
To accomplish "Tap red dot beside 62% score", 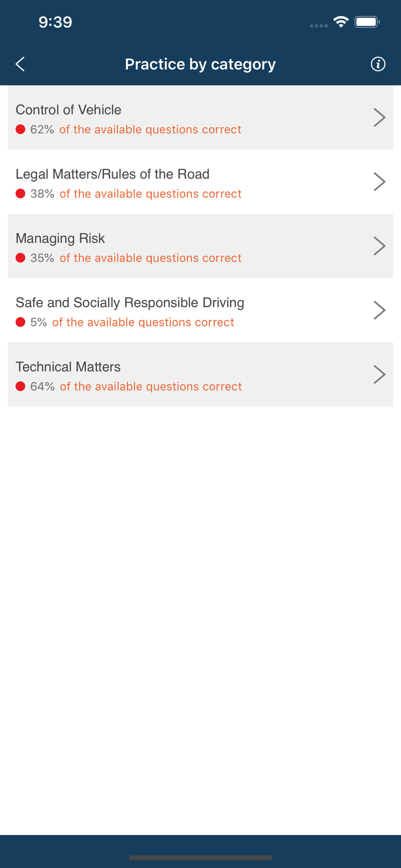I will [x=20, y=129].
